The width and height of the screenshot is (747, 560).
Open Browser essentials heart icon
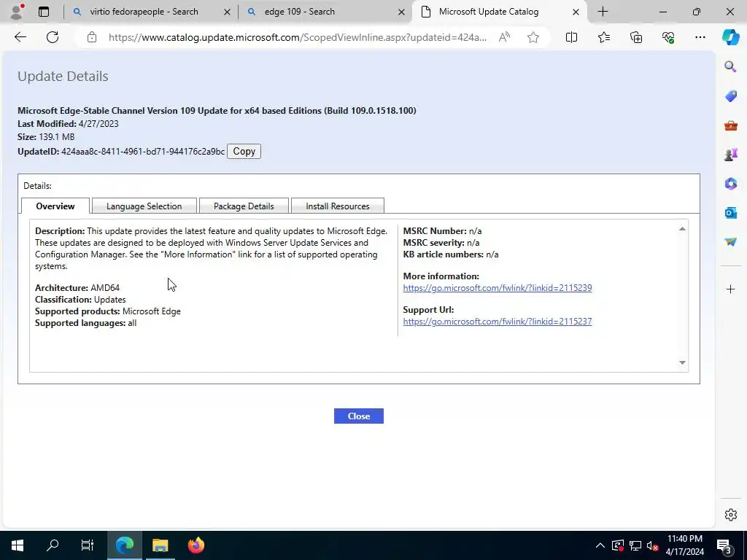(x=668, y=37)
